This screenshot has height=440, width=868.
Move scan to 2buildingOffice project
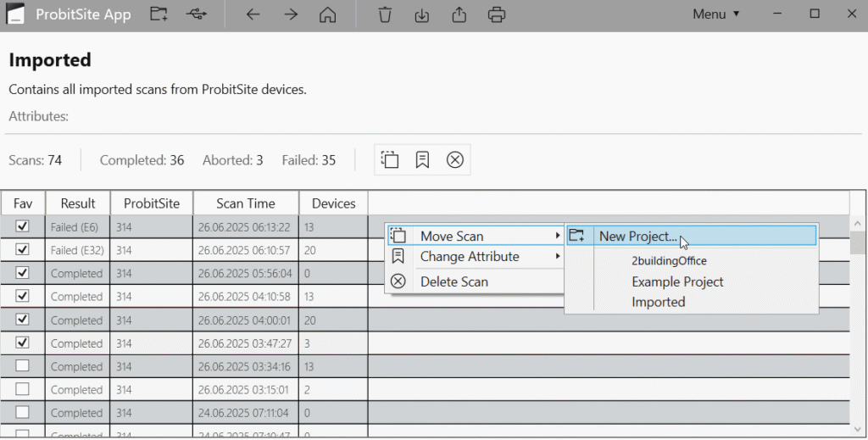click(x=669, y=260)
